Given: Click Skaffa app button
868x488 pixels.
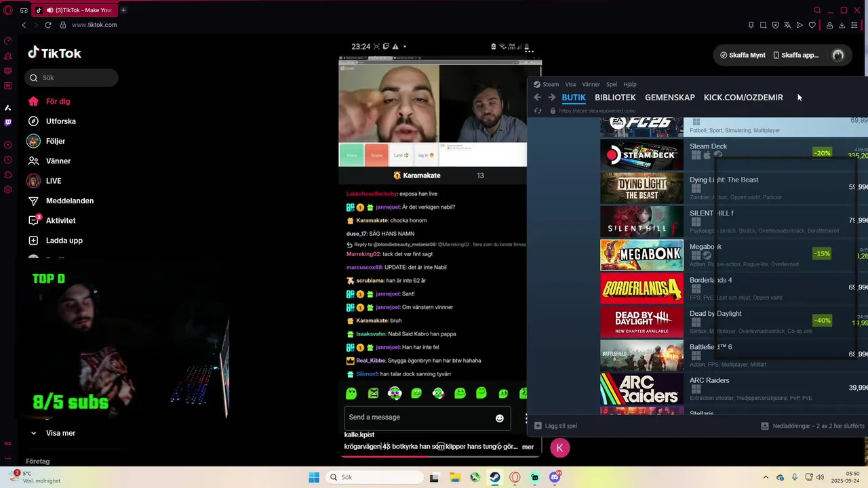Looking at the screenshot, I should click(x=796, y=56).
